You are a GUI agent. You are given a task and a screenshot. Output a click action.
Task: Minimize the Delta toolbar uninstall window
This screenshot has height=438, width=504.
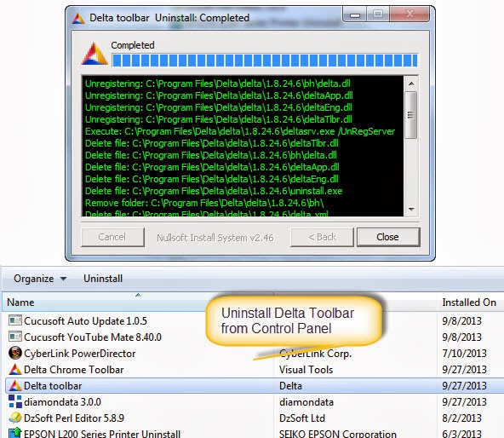[354, 14]
